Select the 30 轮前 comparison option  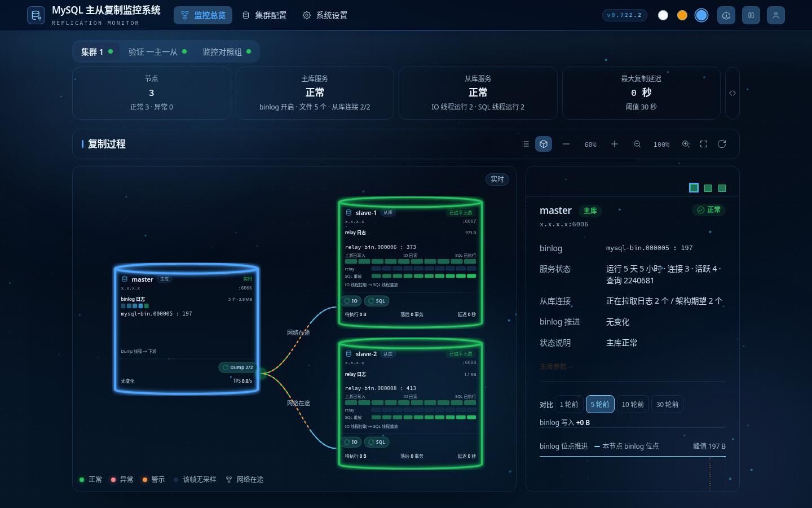[x=667, y=404]
